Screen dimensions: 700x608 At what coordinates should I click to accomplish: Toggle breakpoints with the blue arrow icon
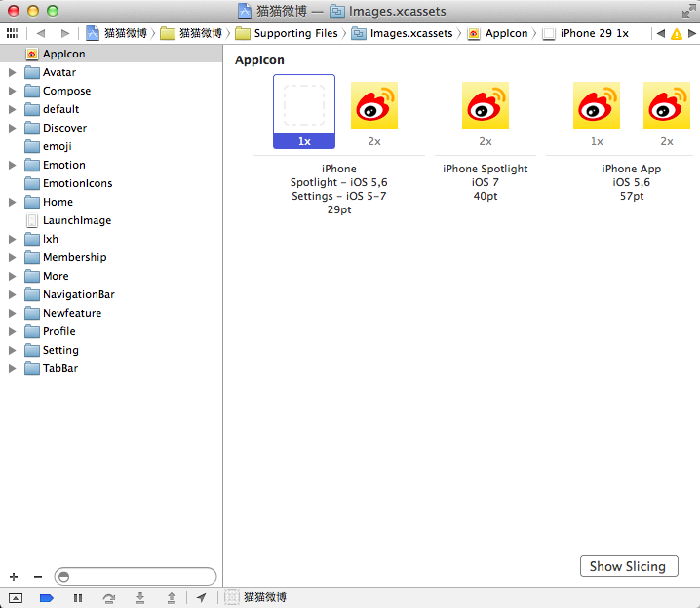(x=47, y=598)
